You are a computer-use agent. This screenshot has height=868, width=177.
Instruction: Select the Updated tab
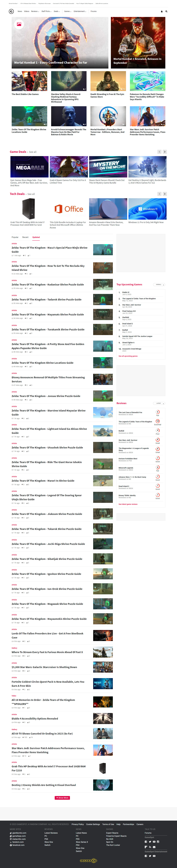pyautogui.click(x=36, y=237)
